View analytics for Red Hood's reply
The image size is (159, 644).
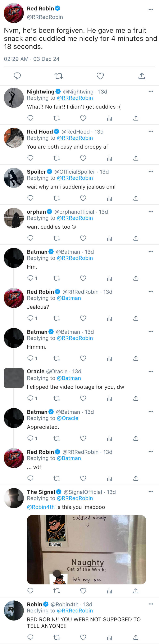[110, 158]
